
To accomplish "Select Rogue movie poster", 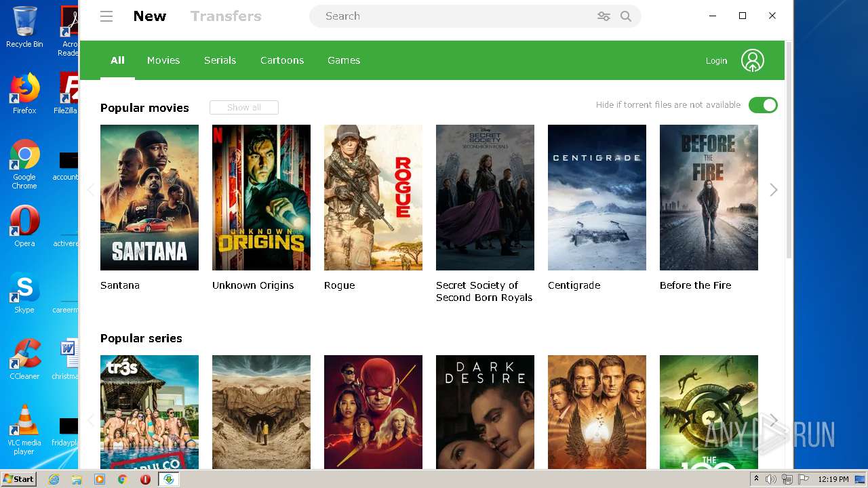I will click(x=373, y=197).
